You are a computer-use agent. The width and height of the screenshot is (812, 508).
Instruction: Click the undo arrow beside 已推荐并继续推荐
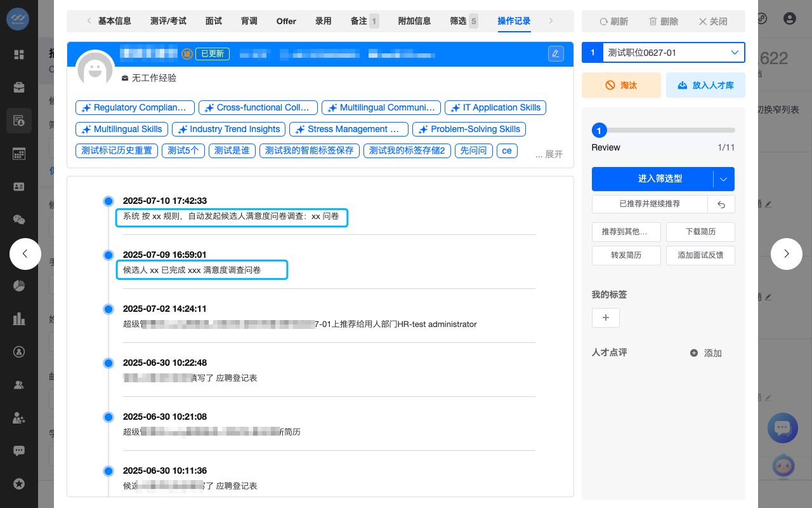[721, 204]
